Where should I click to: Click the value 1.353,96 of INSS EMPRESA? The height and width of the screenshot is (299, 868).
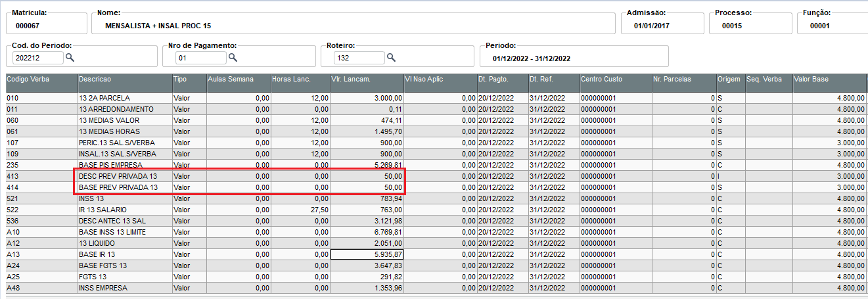[x=367, y=288]
